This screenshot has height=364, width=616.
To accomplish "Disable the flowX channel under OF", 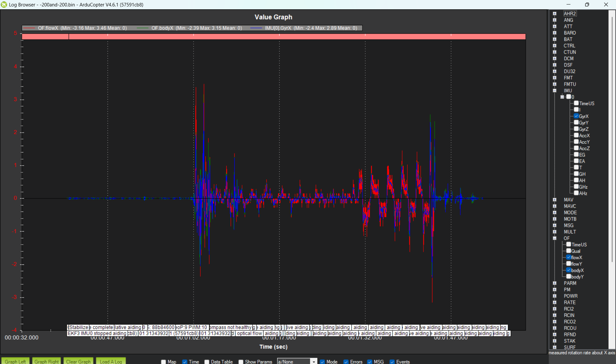I will (568, 257).
